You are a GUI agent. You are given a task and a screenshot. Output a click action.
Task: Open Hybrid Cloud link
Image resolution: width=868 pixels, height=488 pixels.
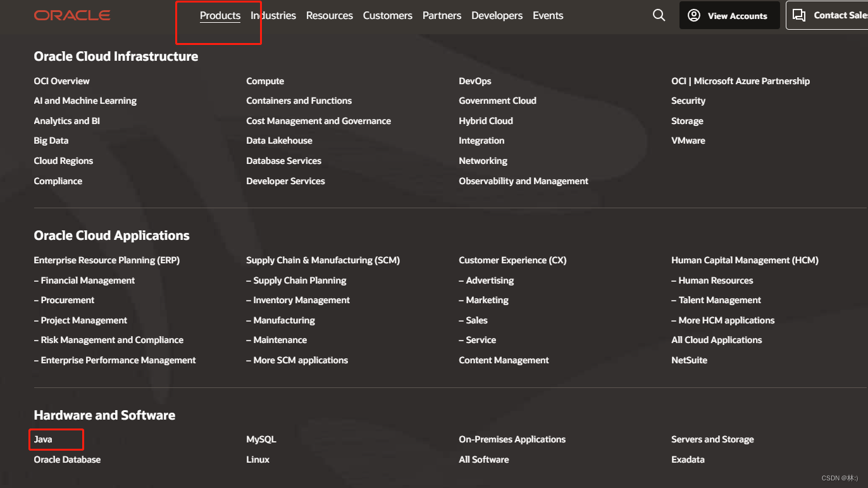(485, 121)
